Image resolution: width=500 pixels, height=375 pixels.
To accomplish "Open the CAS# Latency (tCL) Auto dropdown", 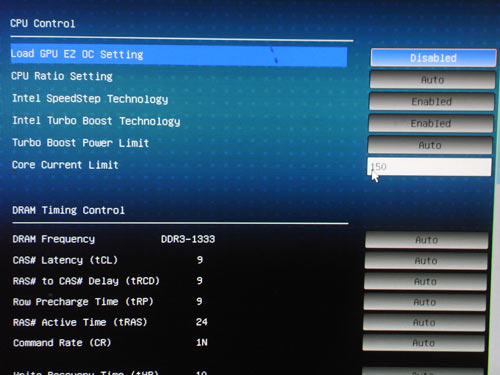I will pos(426,261).
